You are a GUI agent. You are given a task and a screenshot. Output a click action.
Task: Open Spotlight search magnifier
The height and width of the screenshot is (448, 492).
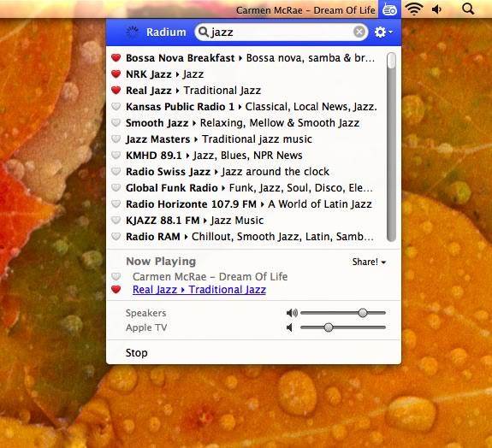pyautogui.click(x=468, y=9)
